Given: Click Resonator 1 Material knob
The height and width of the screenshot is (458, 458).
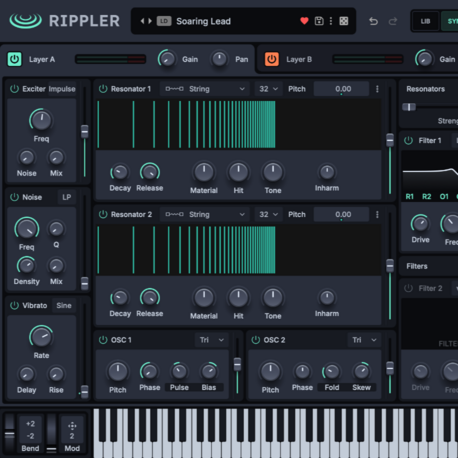Looking at the screenshot, I should pyautogui.click(x=204, y=172).
